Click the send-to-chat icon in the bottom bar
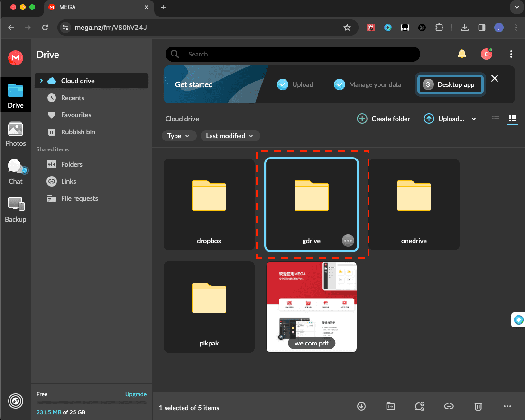Viewport: 525px width, 420px height. click(420, 406)
